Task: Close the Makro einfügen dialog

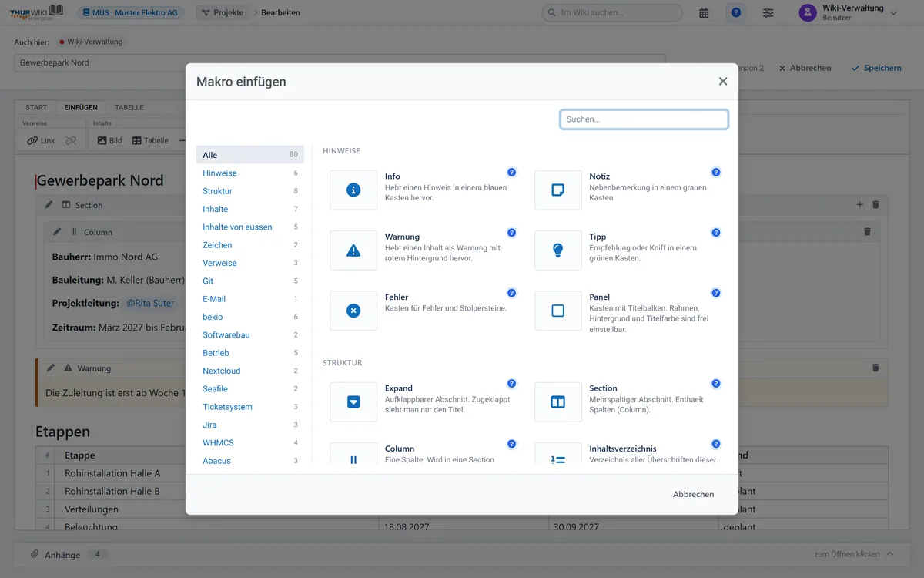Action: (x=723, y=82)
